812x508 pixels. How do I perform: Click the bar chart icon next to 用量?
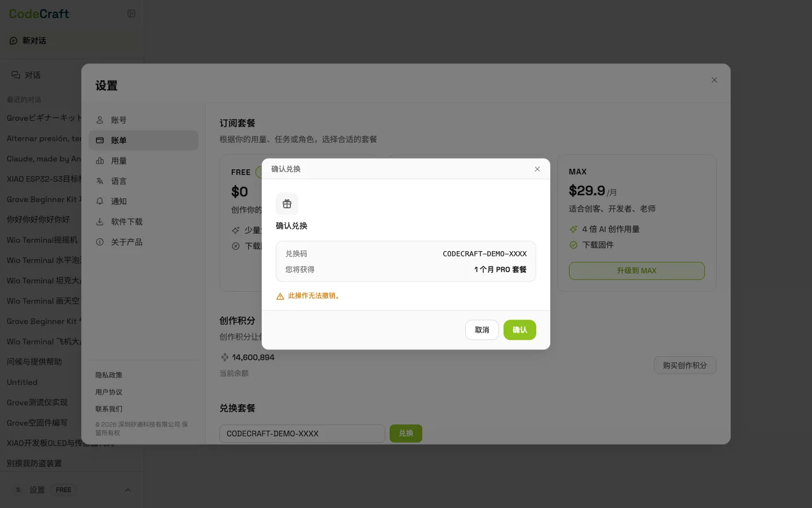pos(100,161)
